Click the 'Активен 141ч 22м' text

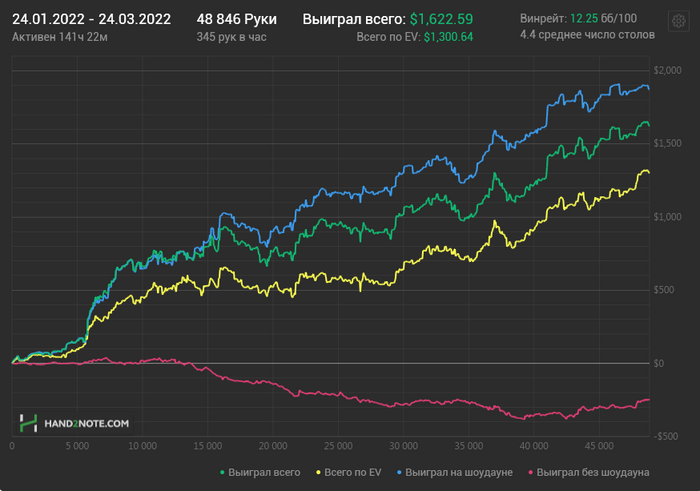[60, 37]
